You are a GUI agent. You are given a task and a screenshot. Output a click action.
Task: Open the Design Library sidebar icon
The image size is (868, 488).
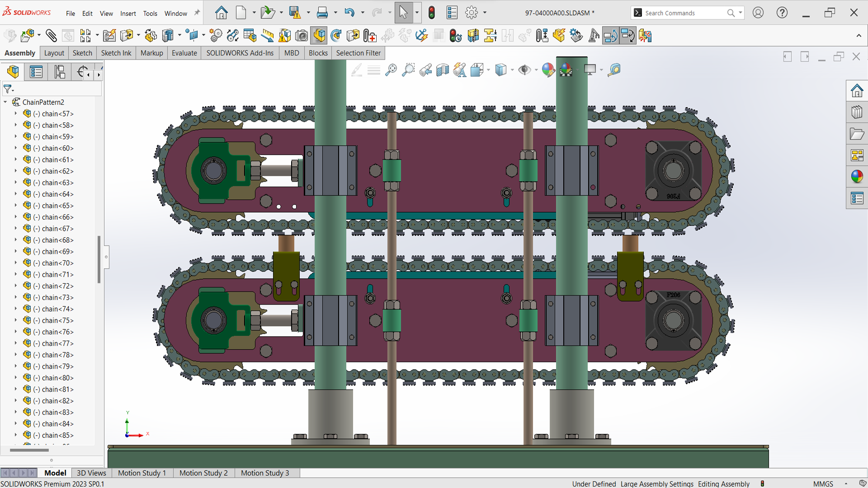click(x=857, y=112)
